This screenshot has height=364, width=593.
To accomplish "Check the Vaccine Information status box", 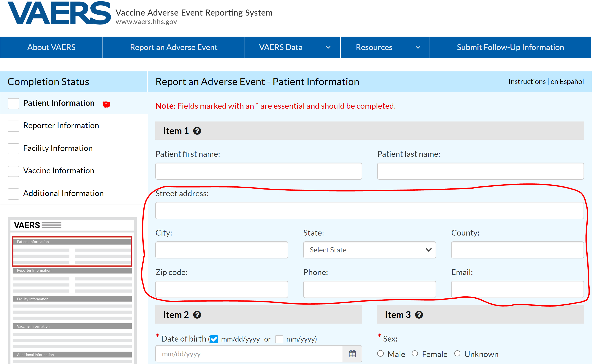I will (x=13, y=171).
